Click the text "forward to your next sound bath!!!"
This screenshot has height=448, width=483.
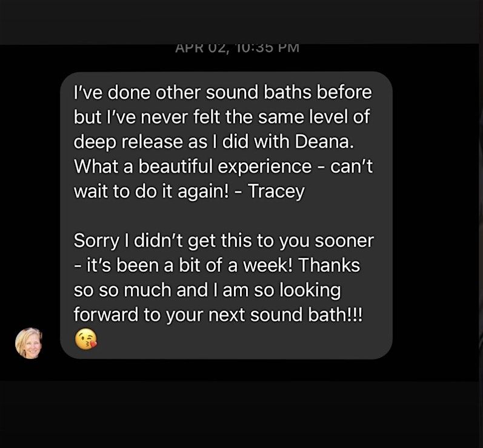click(x=218, y=314)
